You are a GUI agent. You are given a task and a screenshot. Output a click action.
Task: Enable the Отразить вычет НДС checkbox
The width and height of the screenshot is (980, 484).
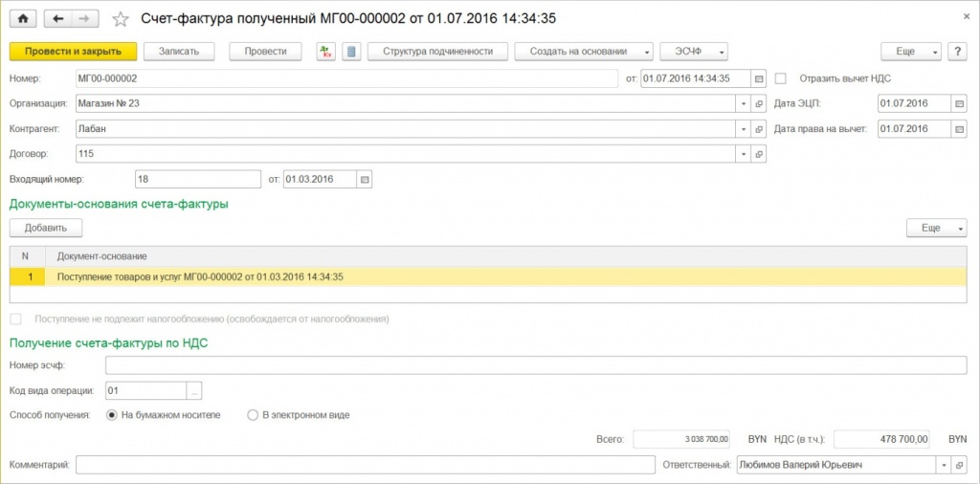(781, 78)
